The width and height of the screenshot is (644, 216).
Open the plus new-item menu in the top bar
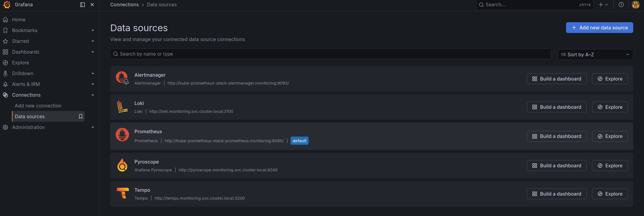coord(603,5)
